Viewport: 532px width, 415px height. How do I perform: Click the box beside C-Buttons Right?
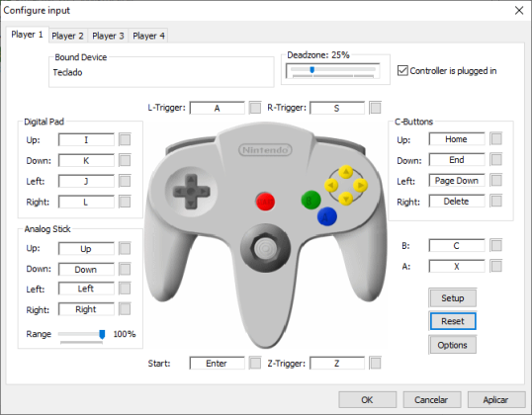[496, 201]
